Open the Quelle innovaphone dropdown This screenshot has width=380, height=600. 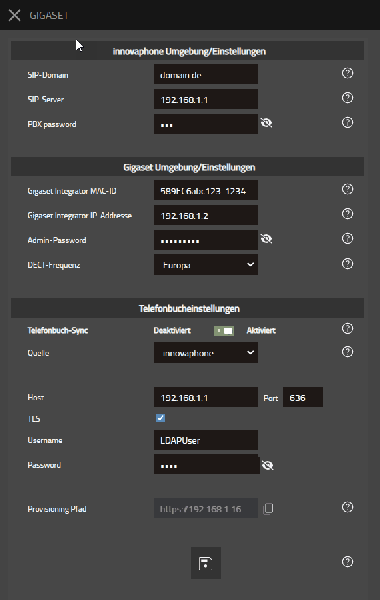pyautogui.click(x=206, y=352)
